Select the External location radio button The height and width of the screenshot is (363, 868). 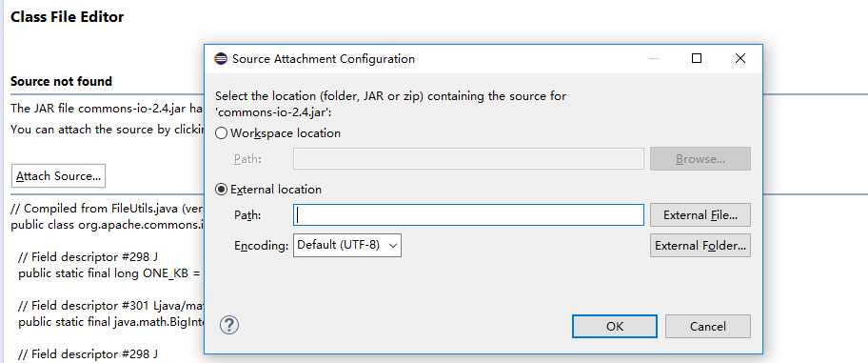click(222, 190)
